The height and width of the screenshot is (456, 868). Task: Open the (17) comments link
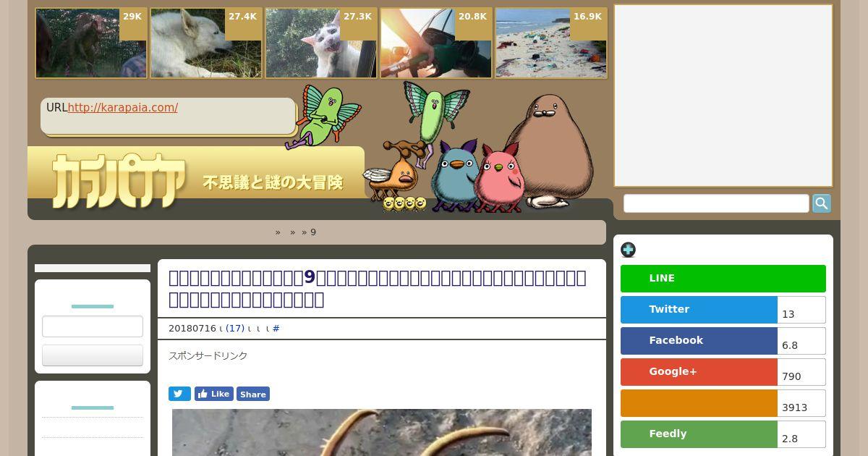235,329
